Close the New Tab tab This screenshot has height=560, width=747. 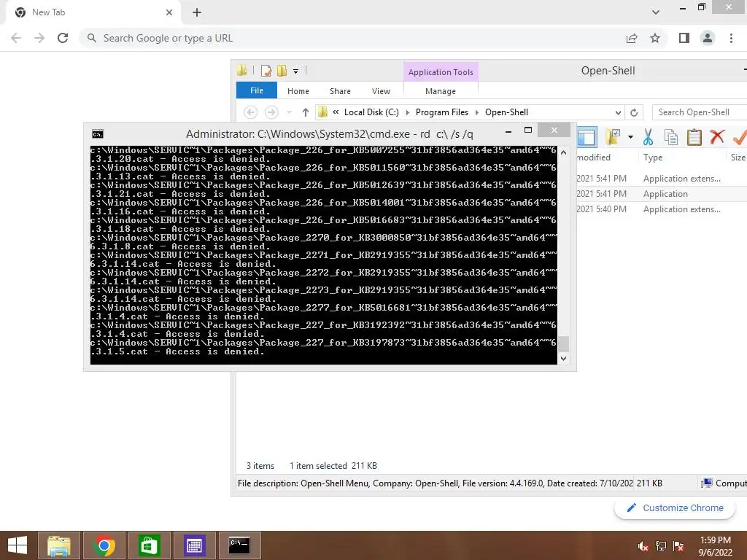click(169, 12)
